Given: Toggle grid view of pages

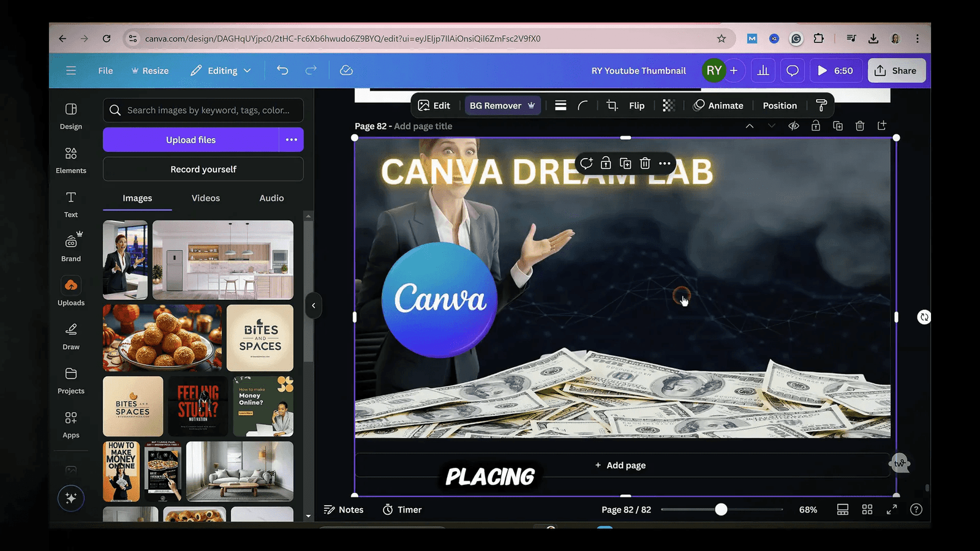Looking at the screenshot, I should 867,509.
